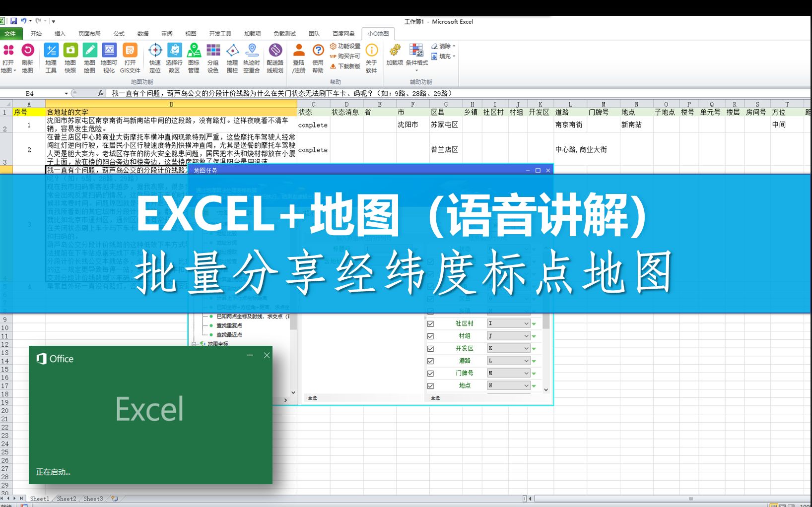The height and width of the screenshot is (507, 812).
Task: Select the 地图绘图 drawing tool
Action: tap(89, 59)
